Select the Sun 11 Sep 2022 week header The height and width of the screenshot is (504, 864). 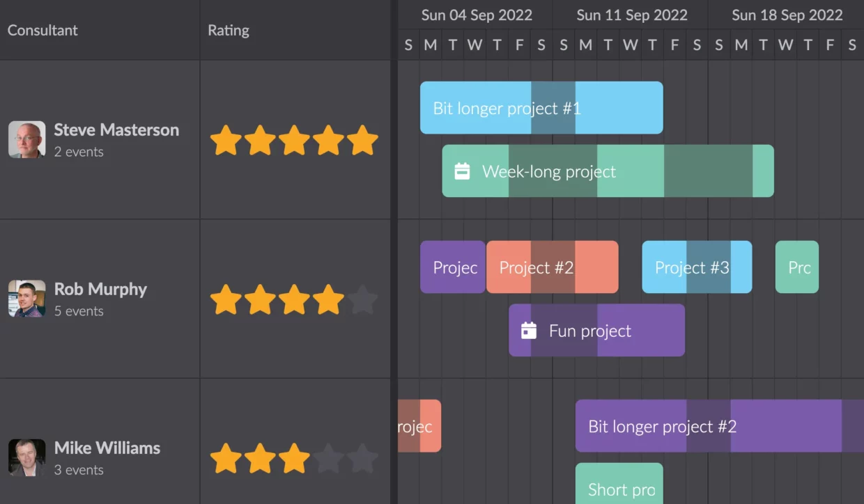coord(631,15)
